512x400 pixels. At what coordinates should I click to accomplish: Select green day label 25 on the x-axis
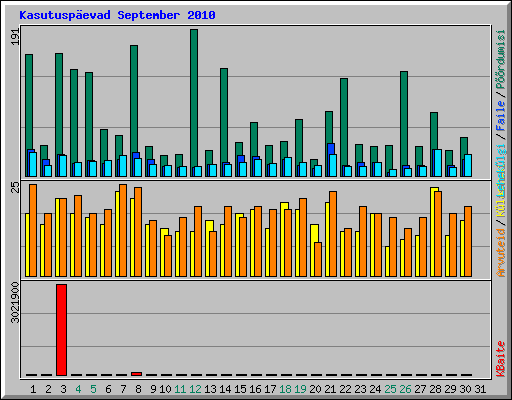(x=390, y=389)
